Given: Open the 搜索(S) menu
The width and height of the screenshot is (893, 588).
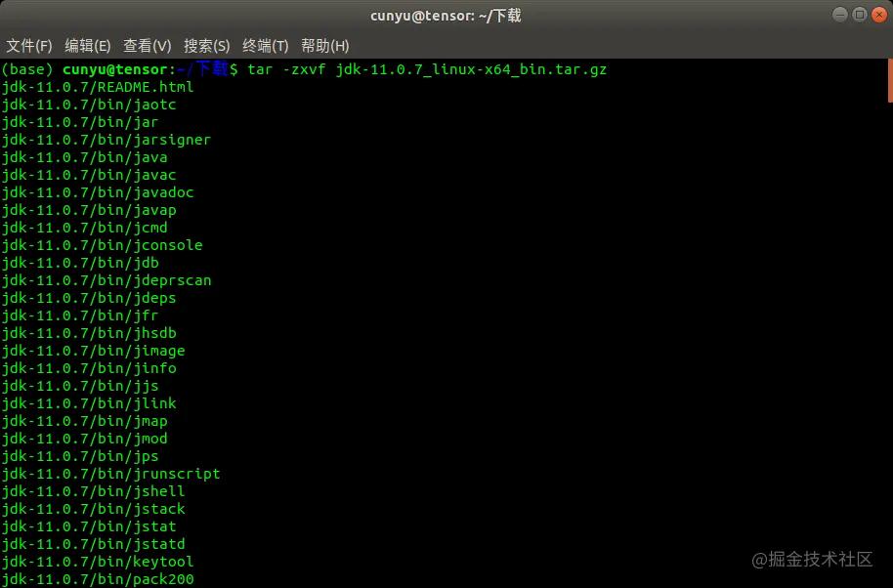Looking at the screenshot, I should click(x=207, y=46).
